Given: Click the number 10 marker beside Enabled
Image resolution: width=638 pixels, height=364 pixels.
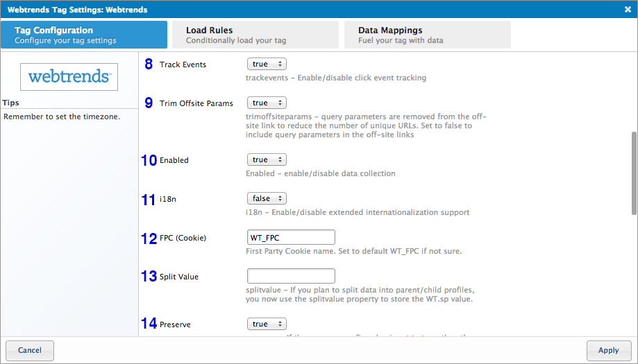Looking at the screenshot, I should (x=149, y=160).
